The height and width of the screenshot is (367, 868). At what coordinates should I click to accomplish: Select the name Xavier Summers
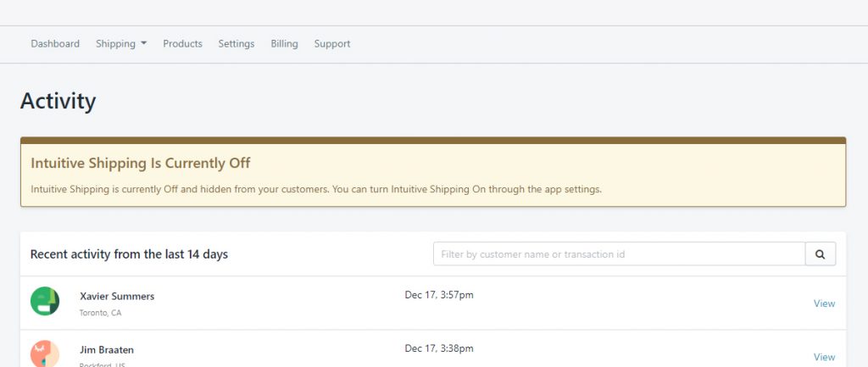pyautogui.click(x=117, y=296)
